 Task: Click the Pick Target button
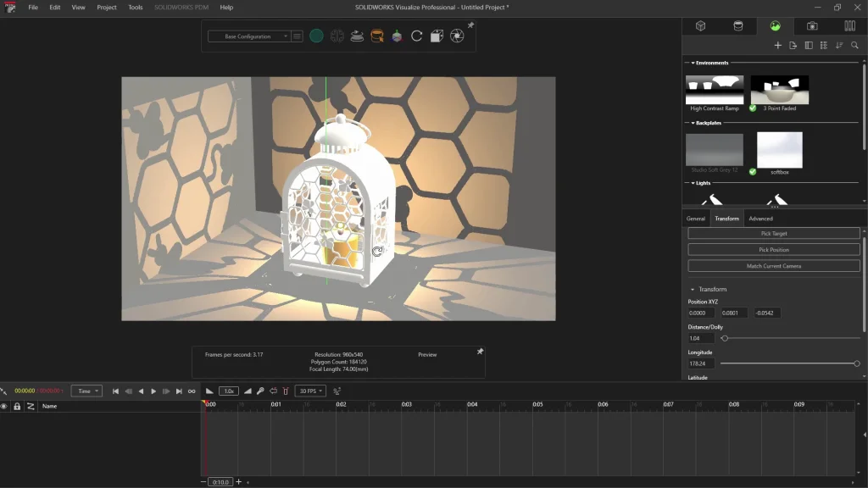tap(773, 233)
